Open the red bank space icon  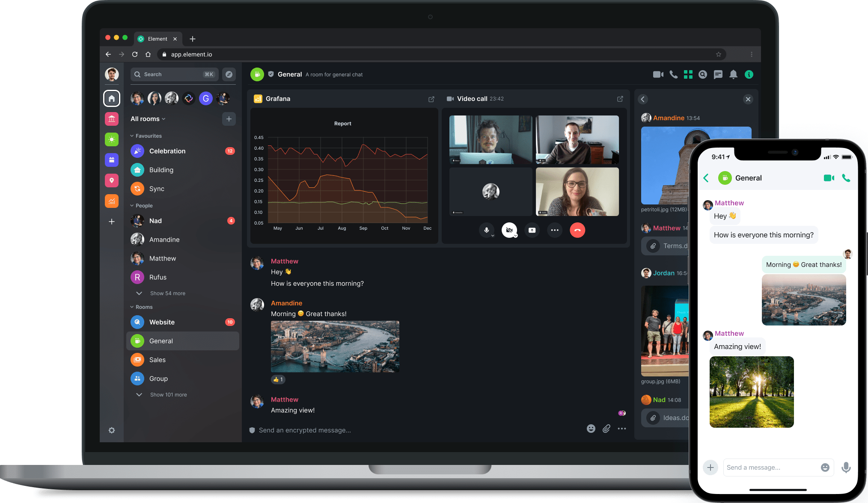point(112,119)
